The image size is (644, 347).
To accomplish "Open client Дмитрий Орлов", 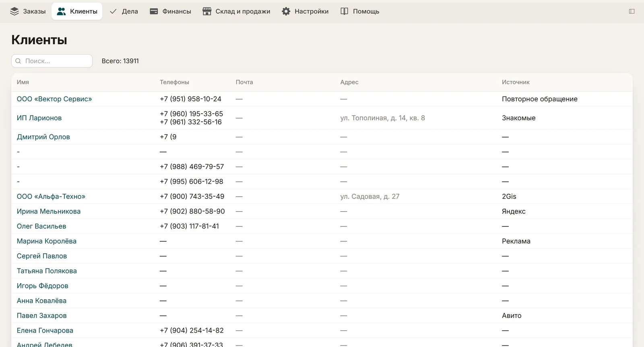I will click(x=43, y=137).
